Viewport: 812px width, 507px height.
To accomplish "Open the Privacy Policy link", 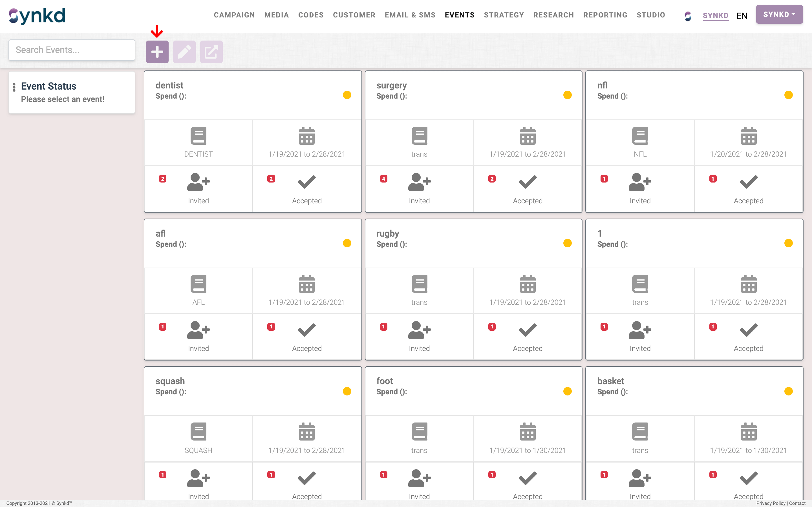I will pyautogui.click(x=771, y=503).
